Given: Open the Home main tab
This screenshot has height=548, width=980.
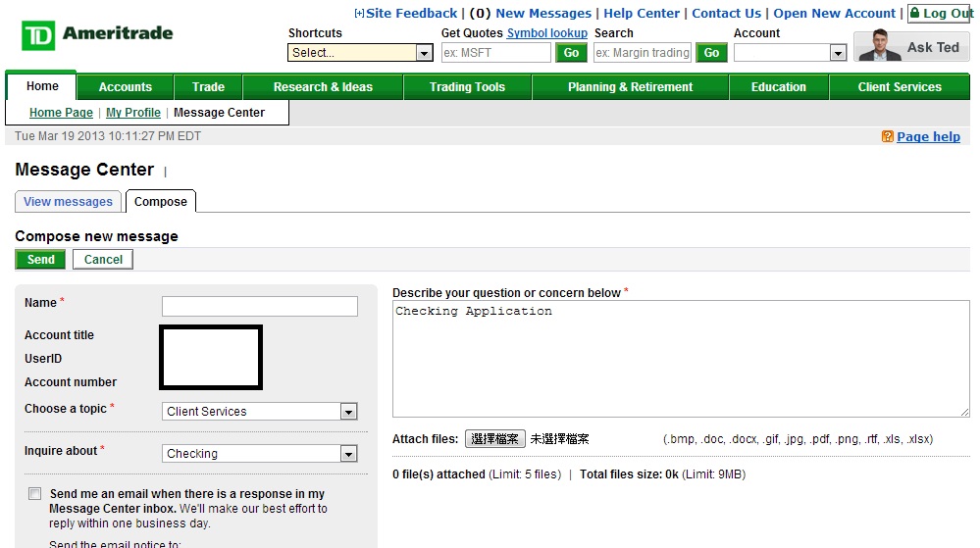Looking at the screenshot, I should (x=42, y=86).
